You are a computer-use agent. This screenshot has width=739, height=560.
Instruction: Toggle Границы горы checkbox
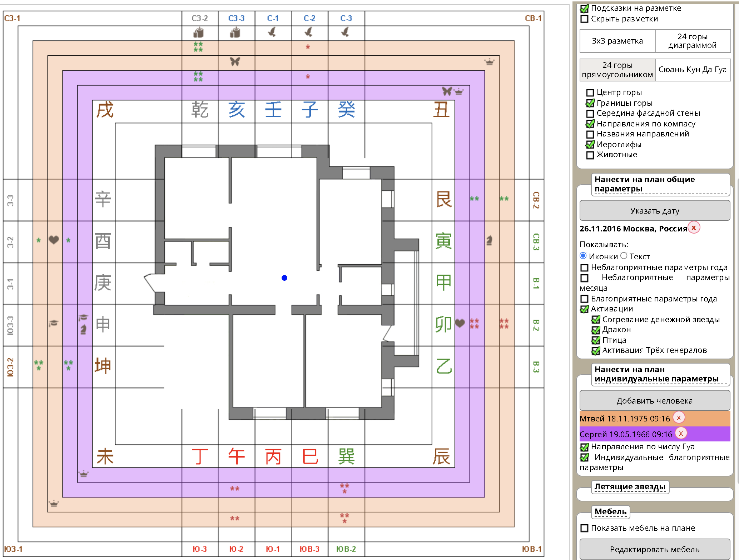point(590,103)
